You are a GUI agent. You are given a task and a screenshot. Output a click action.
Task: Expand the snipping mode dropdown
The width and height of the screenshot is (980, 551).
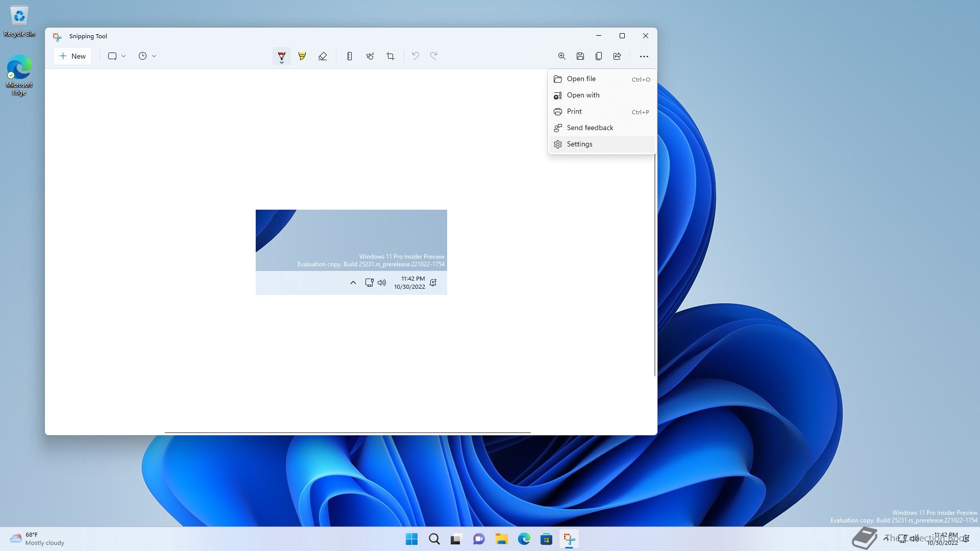tap(117, 56)
